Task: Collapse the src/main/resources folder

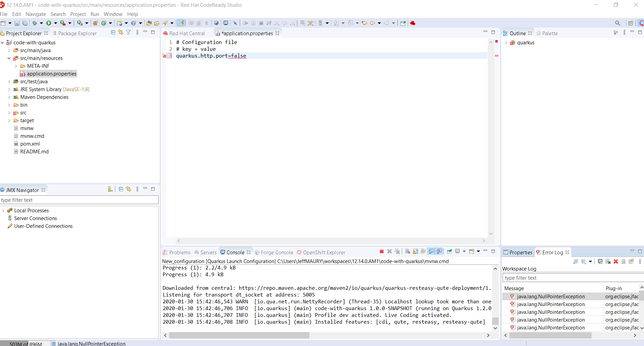Action: [x=9, y=58]
